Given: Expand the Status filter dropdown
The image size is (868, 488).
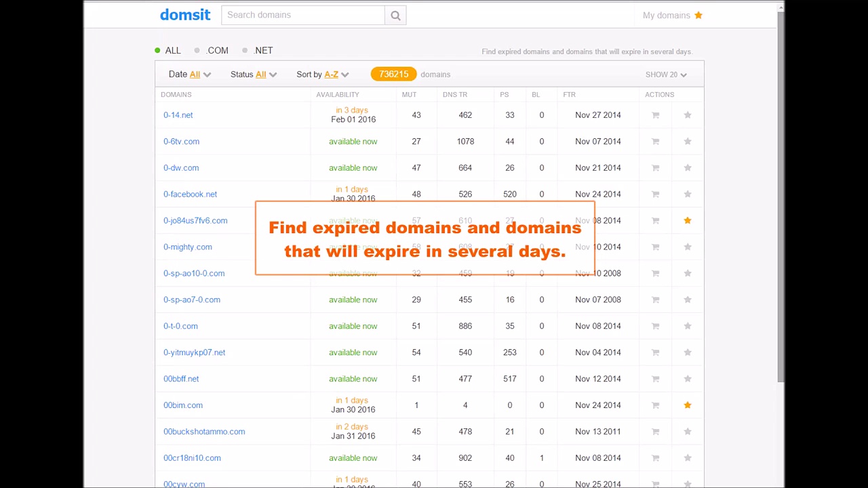Looking at the screenshot, I should pos(254,75).
